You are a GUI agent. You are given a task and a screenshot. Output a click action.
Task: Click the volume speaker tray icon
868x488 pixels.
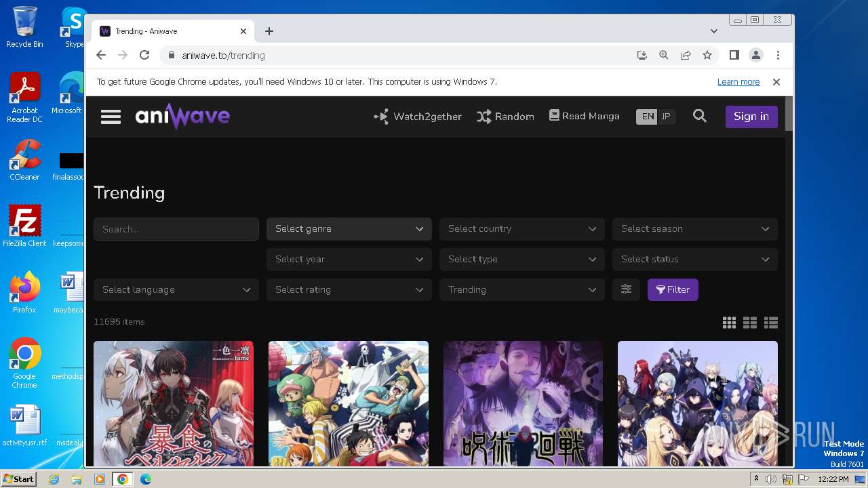tap(771, 479)
